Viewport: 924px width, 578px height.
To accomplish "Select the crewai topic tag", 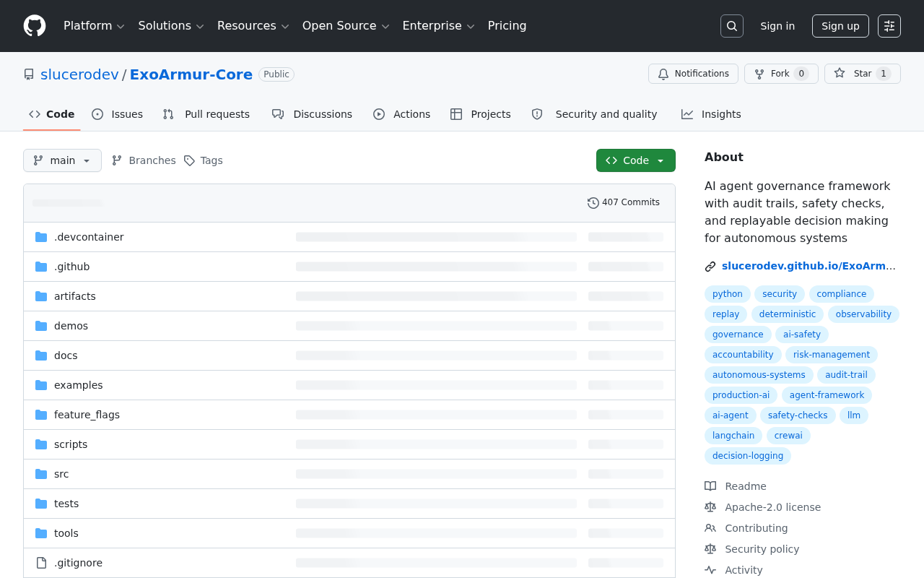I will (x=788, y=436).
